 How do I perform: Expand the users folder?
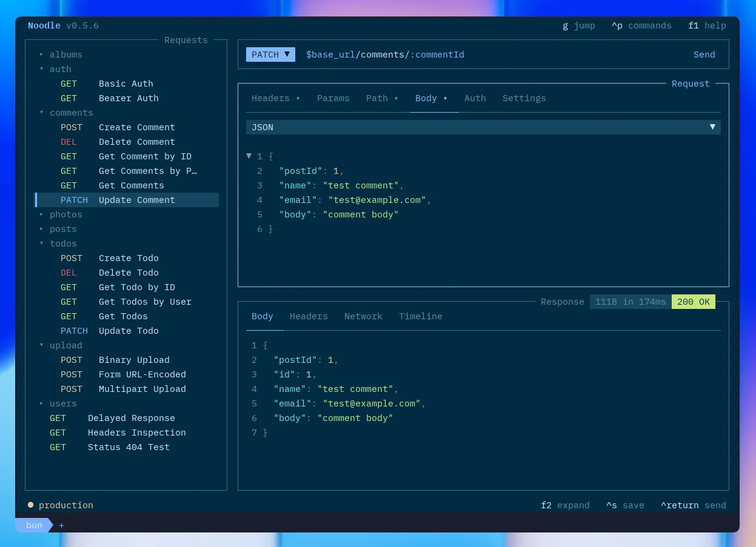[58, 403]
